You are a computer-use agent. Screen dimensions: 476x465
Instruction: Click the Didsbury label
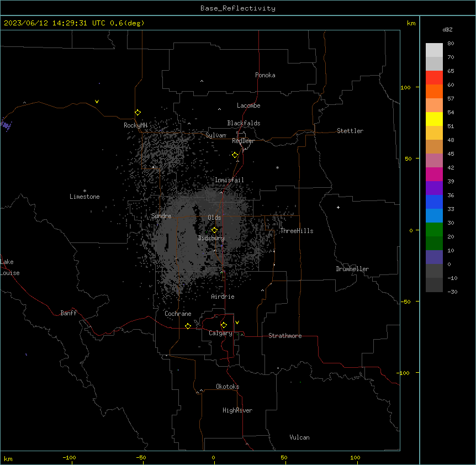[211, 238]
